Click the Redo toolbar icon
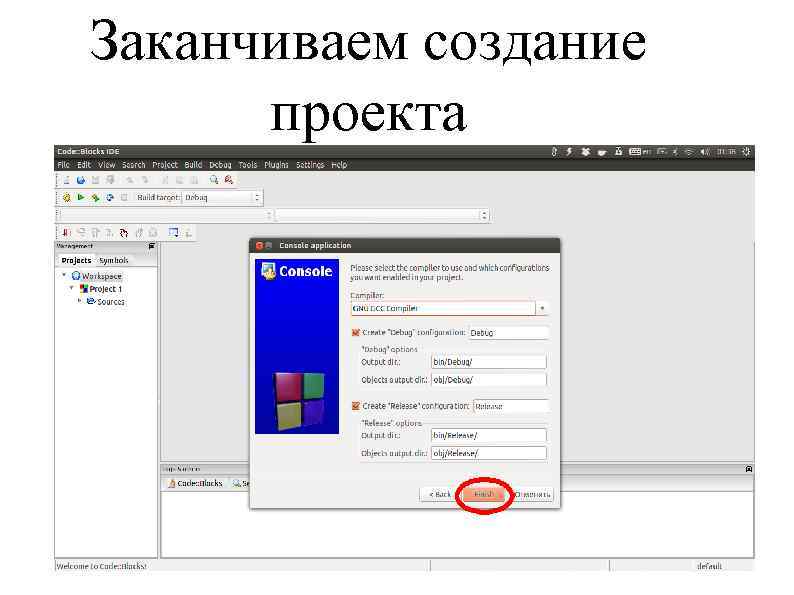The image size is (794, 595). [145, 180]
